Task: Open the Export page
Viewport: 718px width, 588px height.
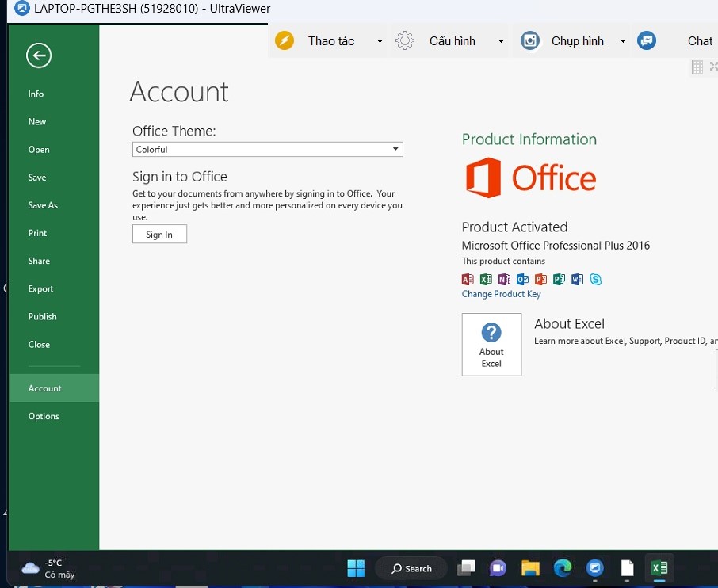Action: click(40, 289)
